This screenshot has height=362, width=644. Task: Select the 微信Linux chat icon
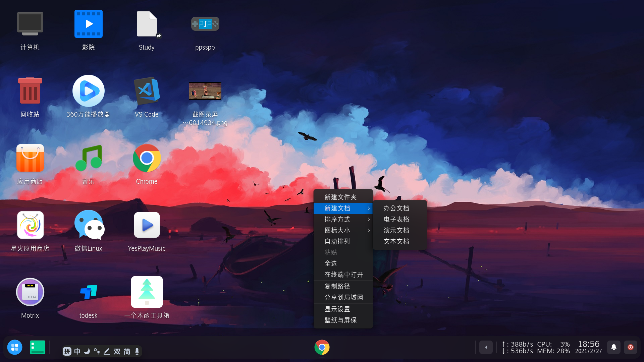pos(88,225)
